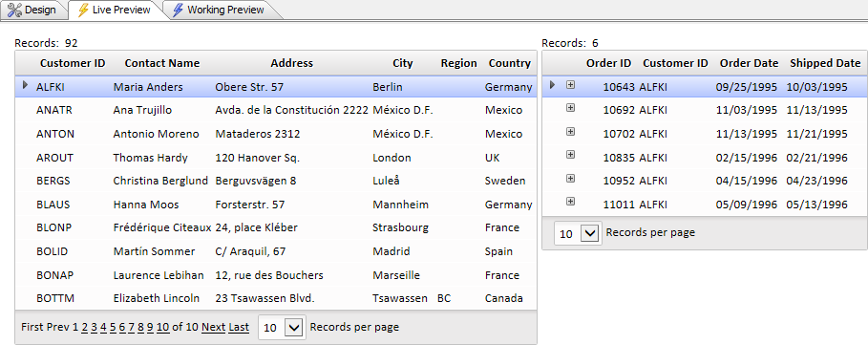Image resolution: width=868 pixels, height=345 pixels.
Task: Click the city cell Marseille
Action: tap(396, 275)
